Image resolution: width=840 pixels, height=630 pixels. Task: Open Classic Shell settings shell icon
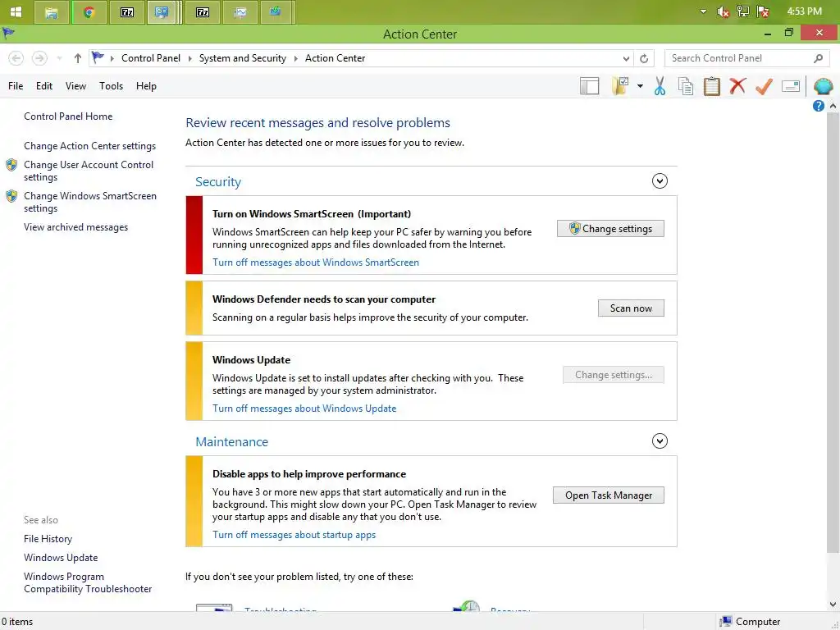coord(823,85)
